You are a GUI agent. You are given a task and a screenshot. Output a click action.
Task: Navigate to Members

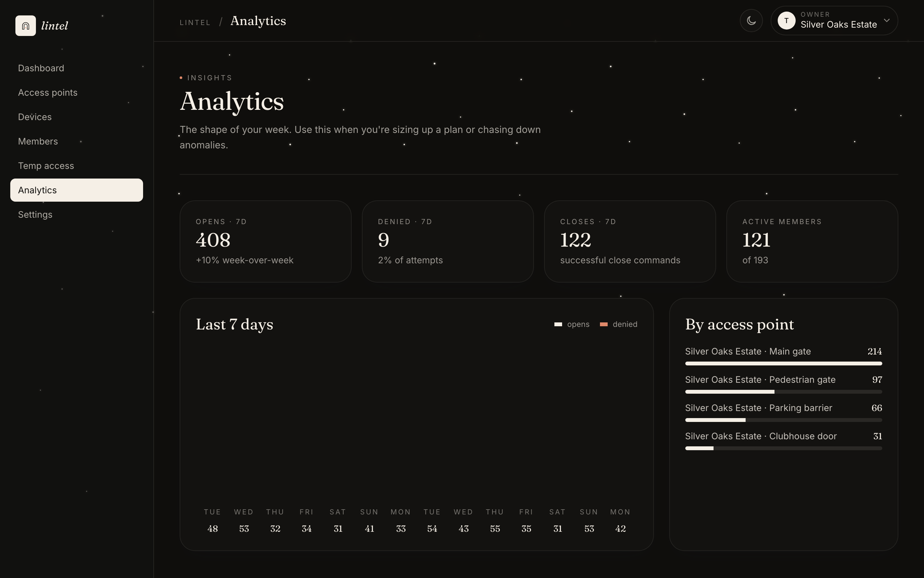coord(76,141)
